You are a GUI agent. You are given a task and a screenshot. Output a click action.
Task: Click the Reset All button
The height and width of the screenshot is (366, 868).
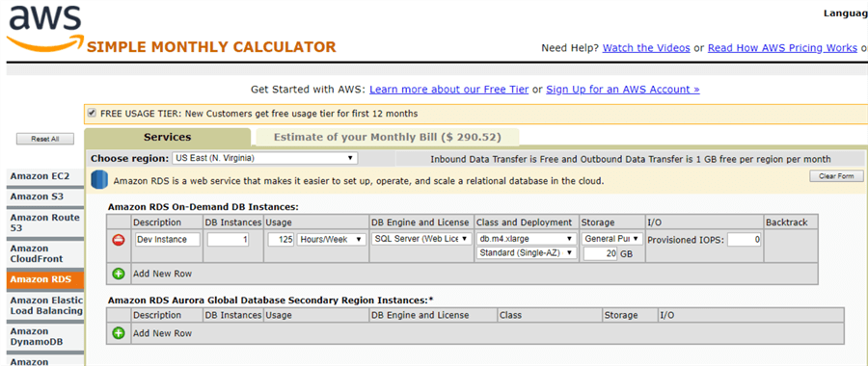(45, 140)
